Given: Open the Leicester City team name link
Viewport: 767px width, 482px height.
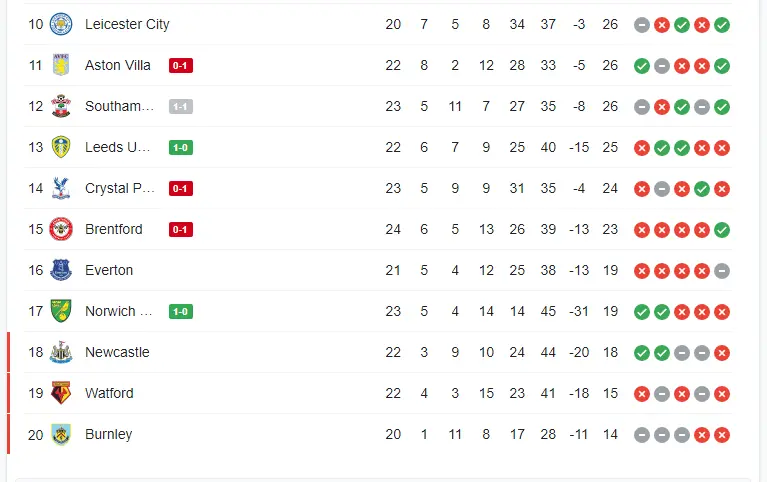Looking at the screenshot, I should [127, 24].
